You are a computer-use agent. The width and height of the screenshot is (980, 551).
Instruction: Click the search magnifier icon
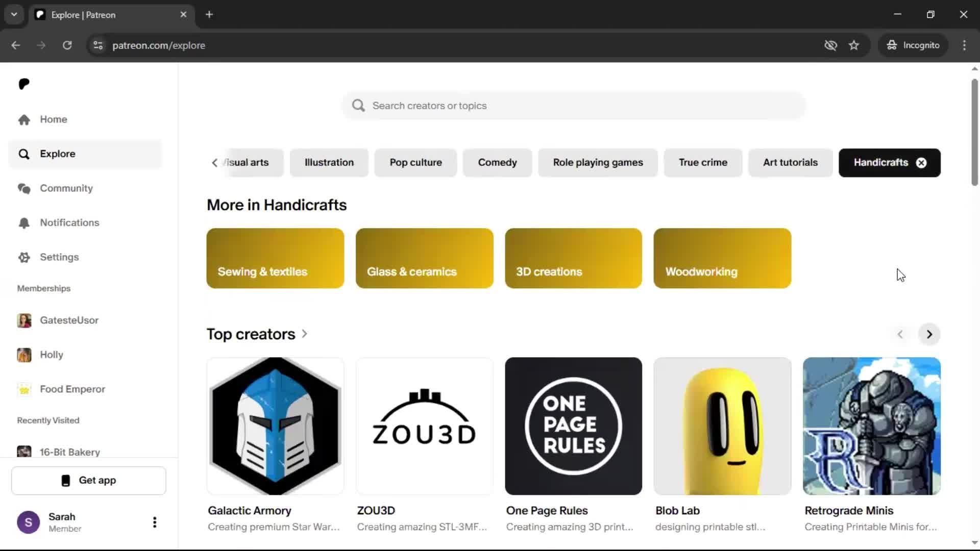click(x=358, y=106)
